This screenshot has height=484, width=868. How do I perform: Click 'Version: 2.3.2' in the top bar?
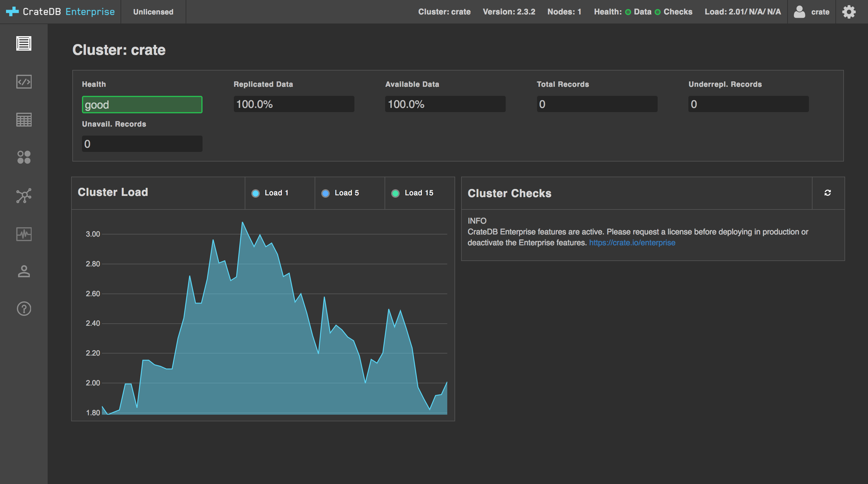[509, 12]
